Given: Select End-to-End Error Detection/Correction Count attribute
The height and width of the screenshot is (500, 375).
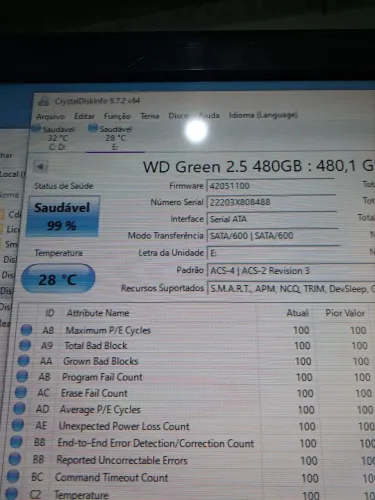Looking at the screenshot, I should (x=156, y=443).
